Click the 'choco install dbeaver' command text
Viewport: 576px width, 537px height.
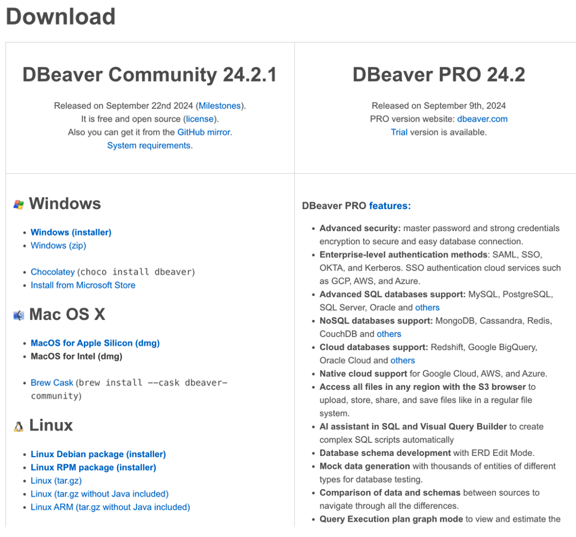click(137, 272)
